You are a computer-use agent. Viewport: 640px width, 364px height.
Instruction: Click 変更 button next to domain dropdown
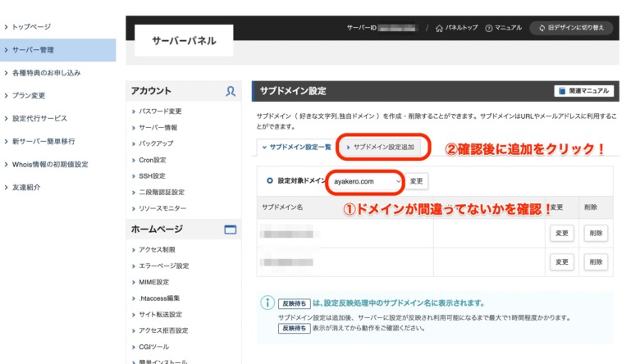pos(416,181)
